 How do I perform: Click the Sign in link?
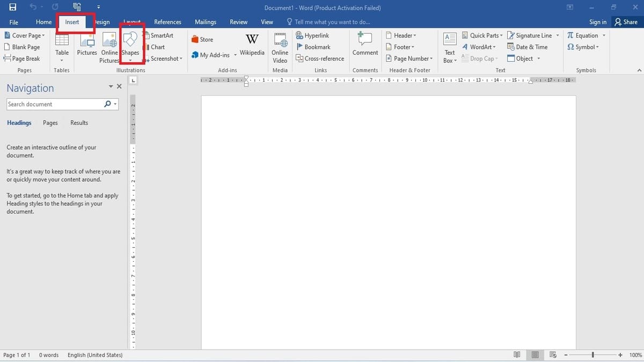[597, 22]
